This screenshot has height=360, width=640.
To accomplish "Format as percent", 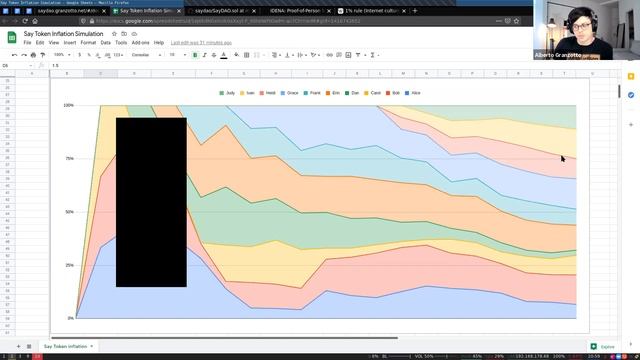I will coord(89,55).
